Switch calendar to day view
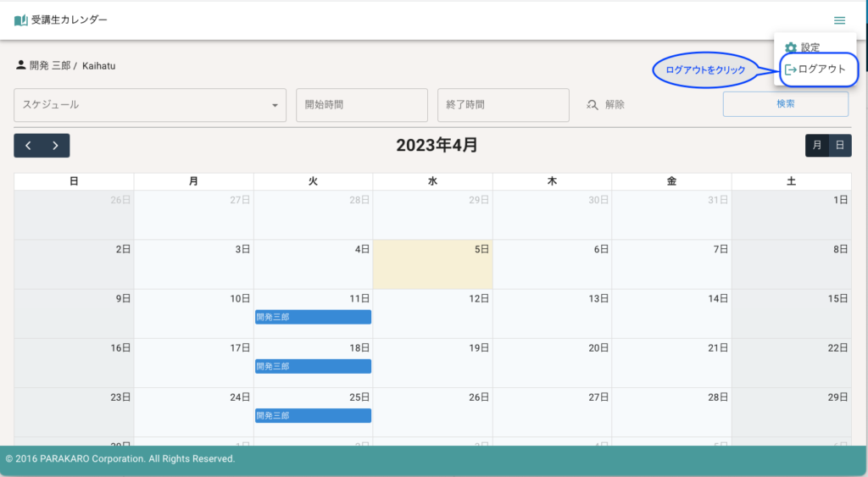The height and width of the screenshot is (477, 868). pos(840,146)
